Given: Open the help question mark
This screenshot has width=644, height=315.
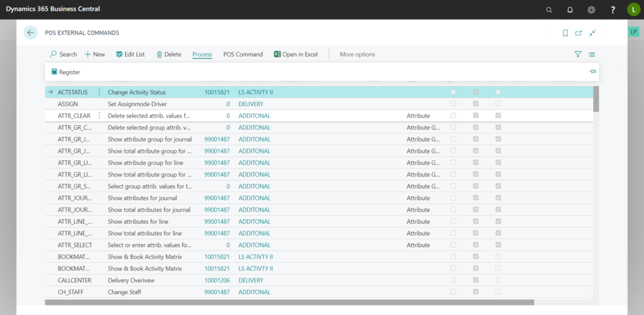Looking at the screenshot, I should [613, 10].
